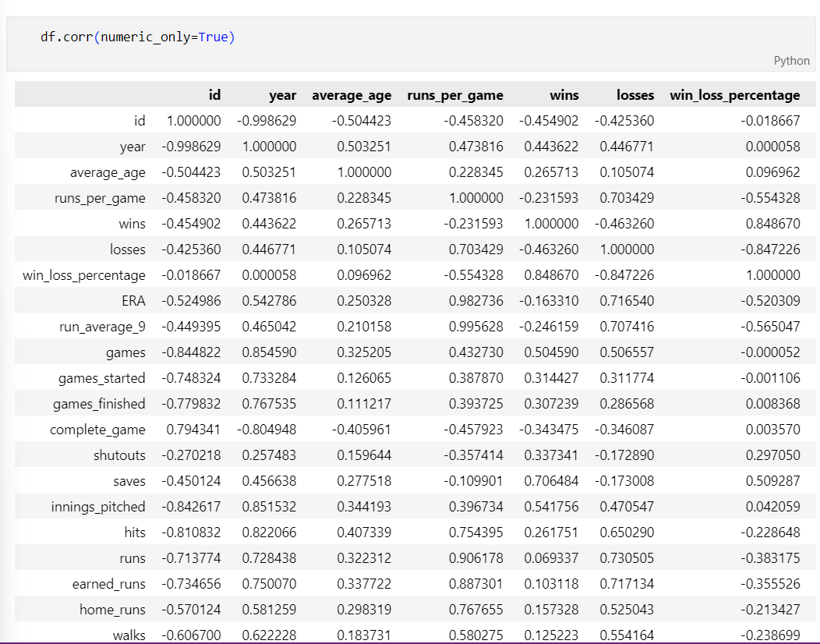Click the value 0.754395 in the hits row

(x=476, y=532)
